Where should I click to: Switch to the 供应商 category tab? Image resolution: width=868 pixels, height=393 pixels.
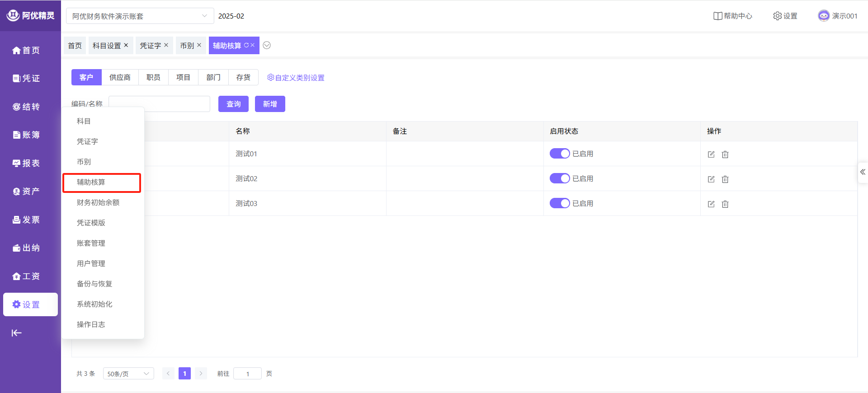[x=120, y=77]
